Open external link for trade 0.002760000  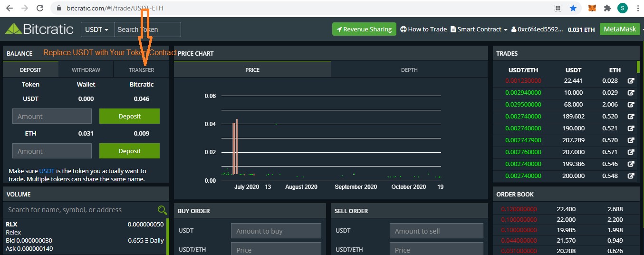point(631,152)
